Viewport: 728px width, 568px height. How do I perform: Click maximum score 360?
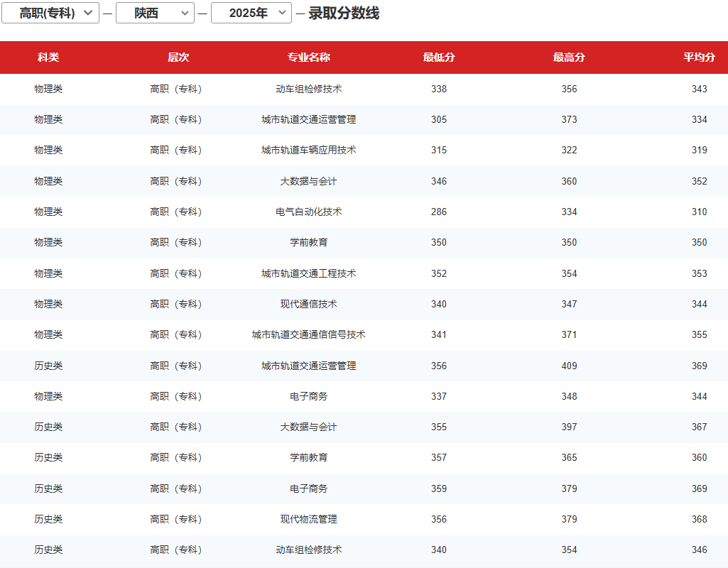point(569,182)
